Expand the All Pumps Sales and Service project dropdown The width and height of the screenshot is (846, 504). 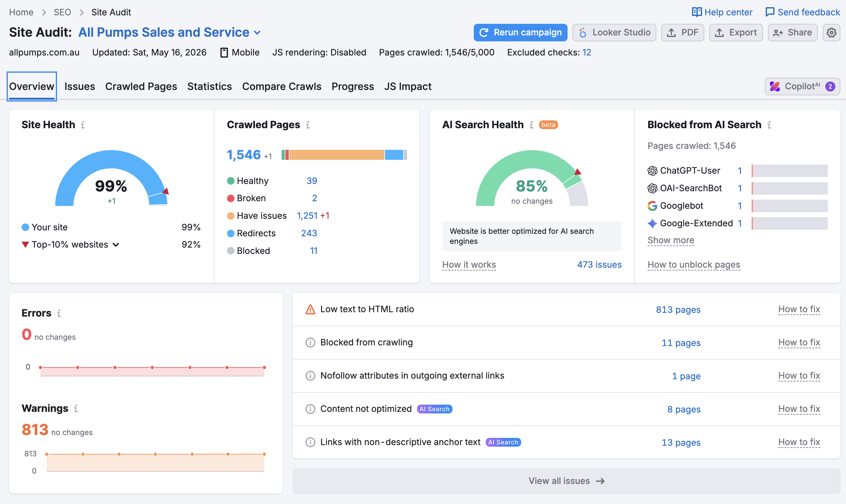tap(169, 33)
